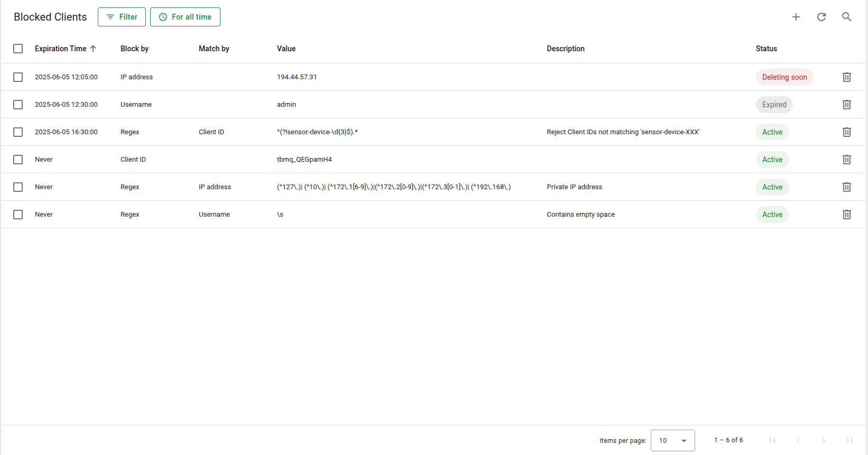
Task: Refresh the blocked clients list
Action: pyautogui.click(x=821, y=17)
